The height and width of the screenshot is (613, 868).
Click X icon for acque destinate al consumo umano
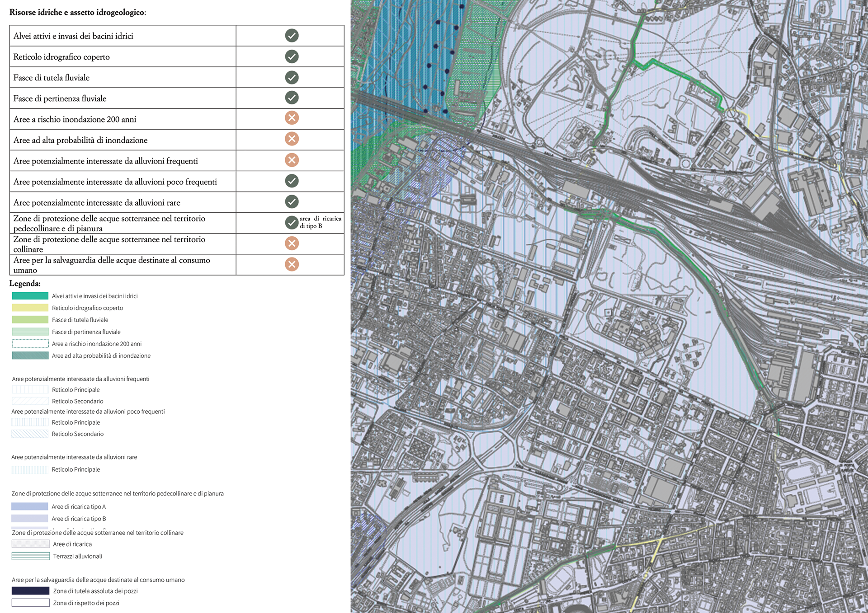pos(292,264)
